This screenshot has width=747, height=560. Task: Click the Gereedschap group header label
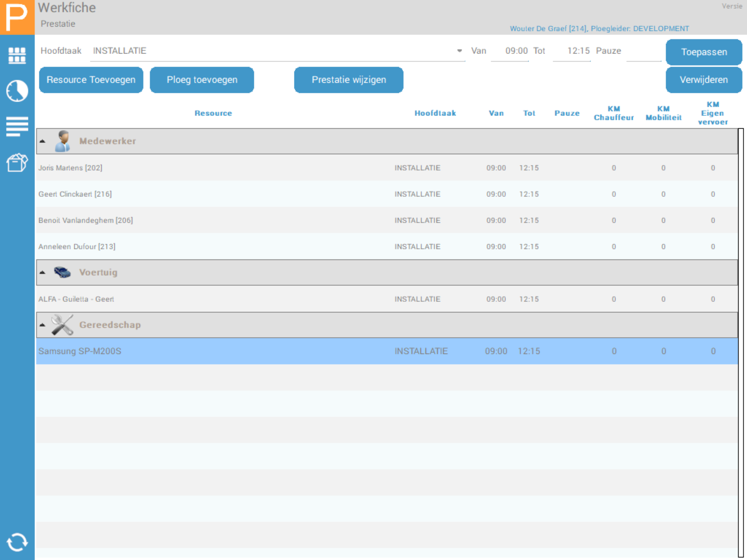click(x=110, y=325)
